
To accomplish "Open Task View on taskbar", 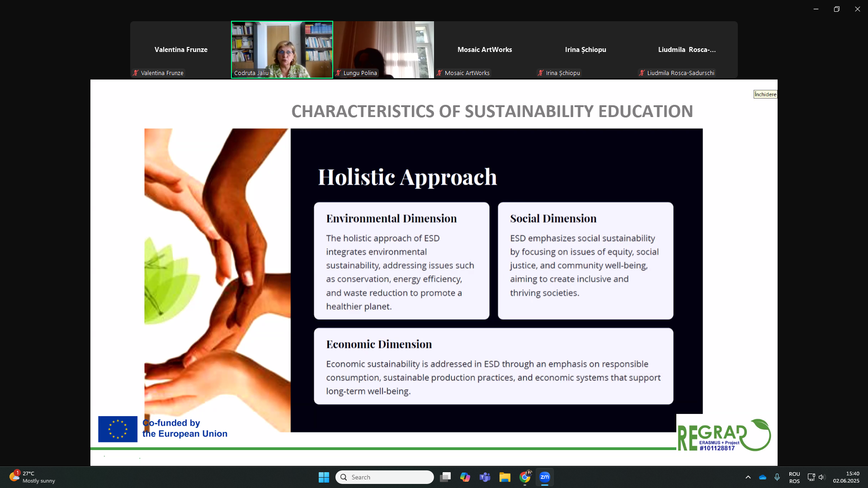I will [x=445, y=477].
